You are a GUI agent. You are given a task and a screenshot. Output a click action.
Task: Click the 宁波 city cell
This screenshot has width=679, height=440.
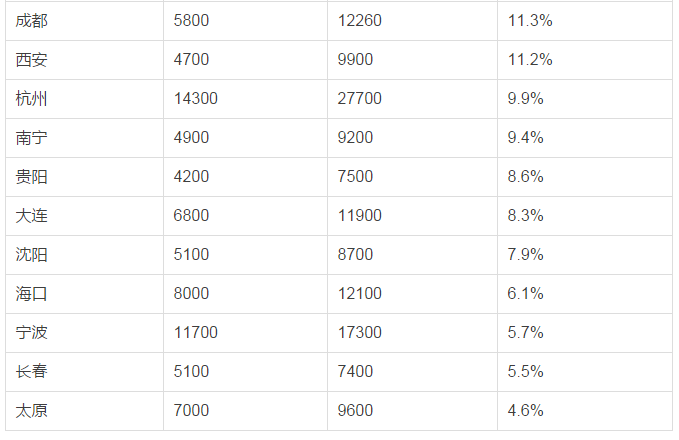pyautogui.click(x=32, y=333)
